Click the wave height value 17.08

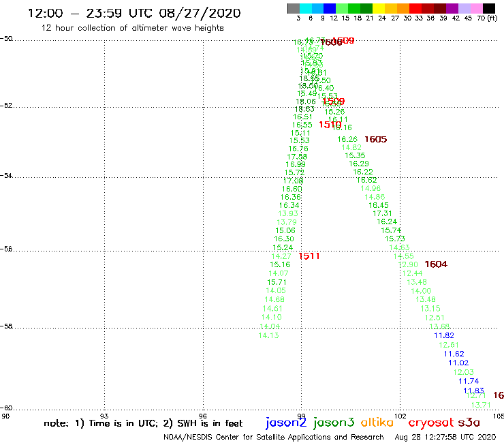pos(293,181)
